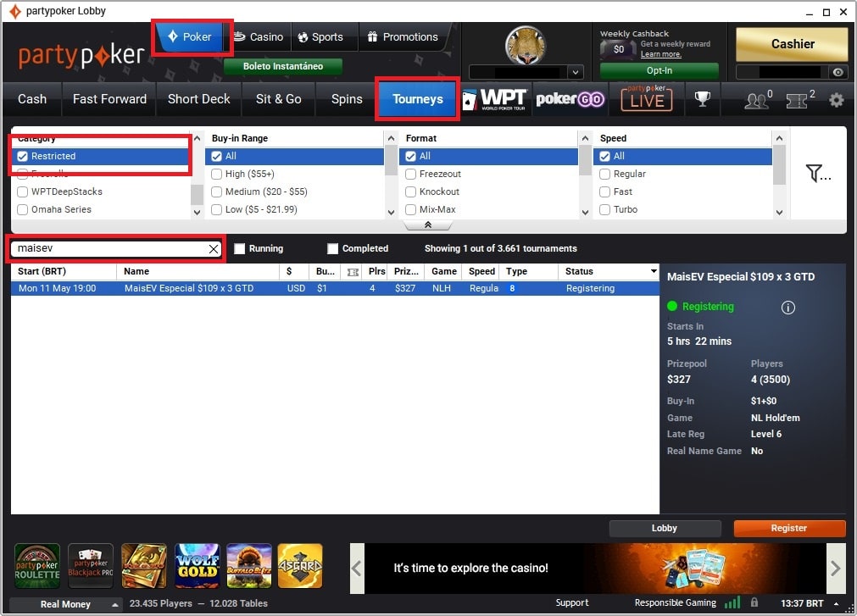The width and height of the screenshot is (857, 616).
Task: Click the orange Register button
Action: pyautogui.click(x=789, y=529)
